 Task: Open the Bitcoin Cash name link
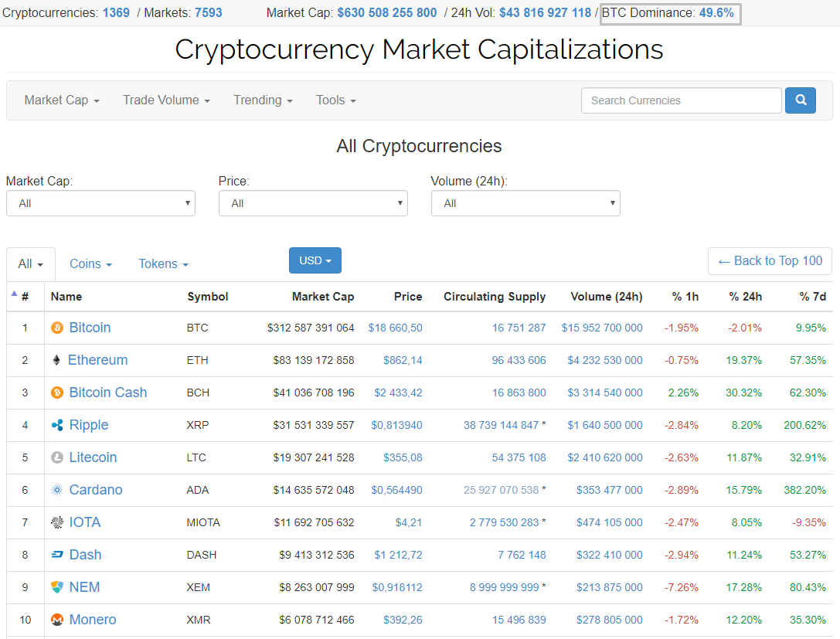[107, 393]
